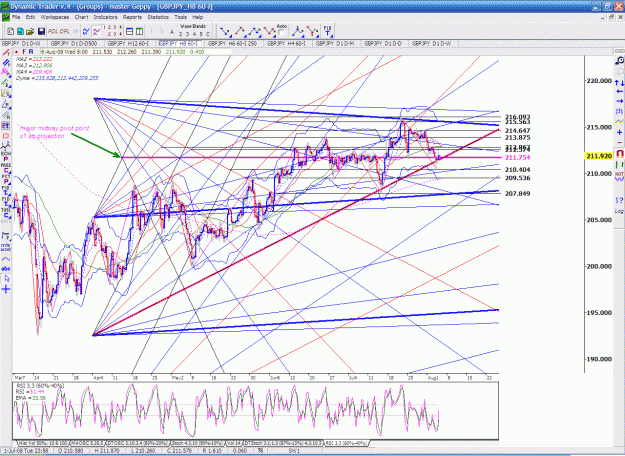Switch to DTOSC indicator tab
This screenshot has width=625, height=456.
click(136, 443)
